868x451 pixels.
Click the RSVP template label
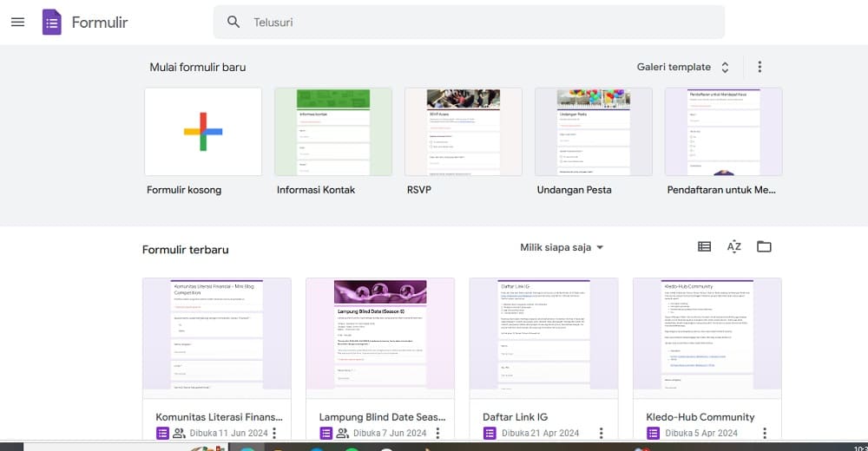(x=419, y=190)
